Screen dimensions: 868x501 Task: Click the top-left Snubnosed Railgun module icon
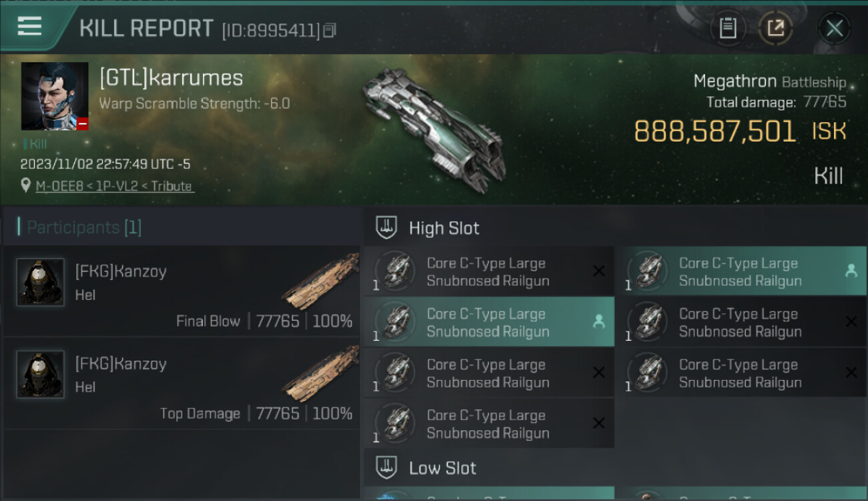tap(395, 271)
